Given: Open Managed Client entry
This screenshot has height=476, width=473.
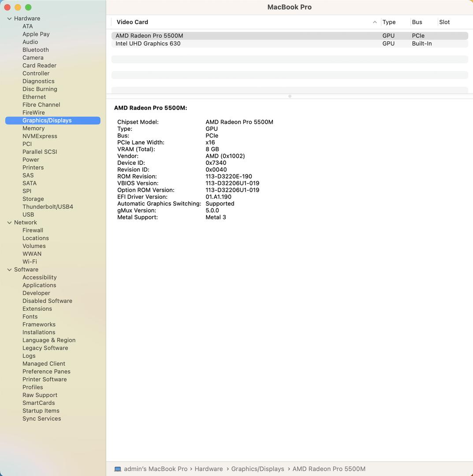Looking at the screenshot, I should click(44, 364).
